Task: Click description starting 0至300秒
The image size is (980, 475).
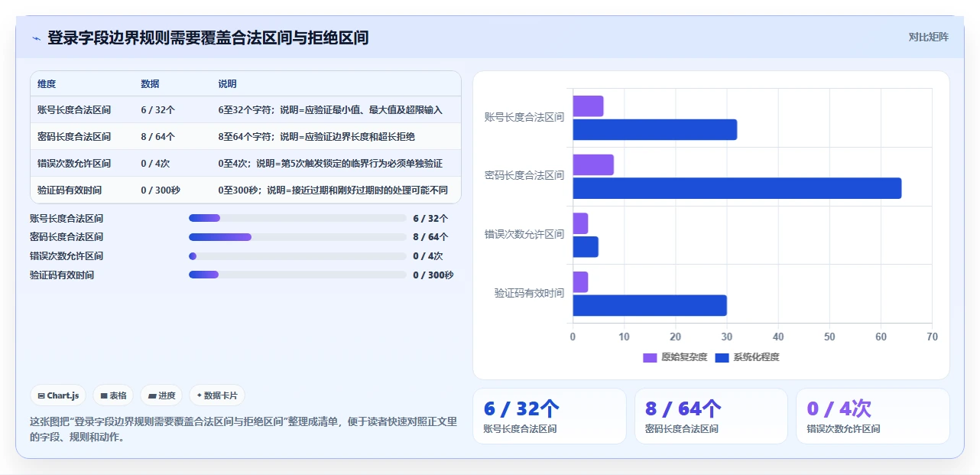Action: pos(333,190)
